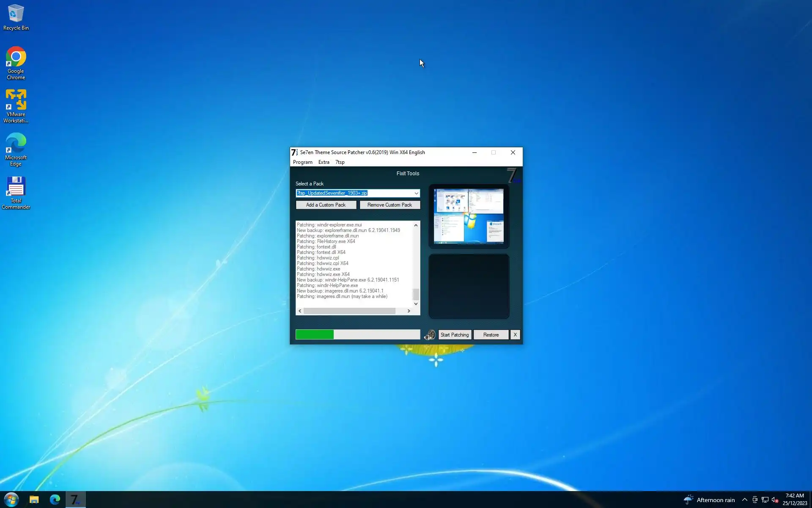Viewport: 812px width, 508px height.
Task: Open the VMware Workstation desktop shortcut
Action: tap(16, 106)
